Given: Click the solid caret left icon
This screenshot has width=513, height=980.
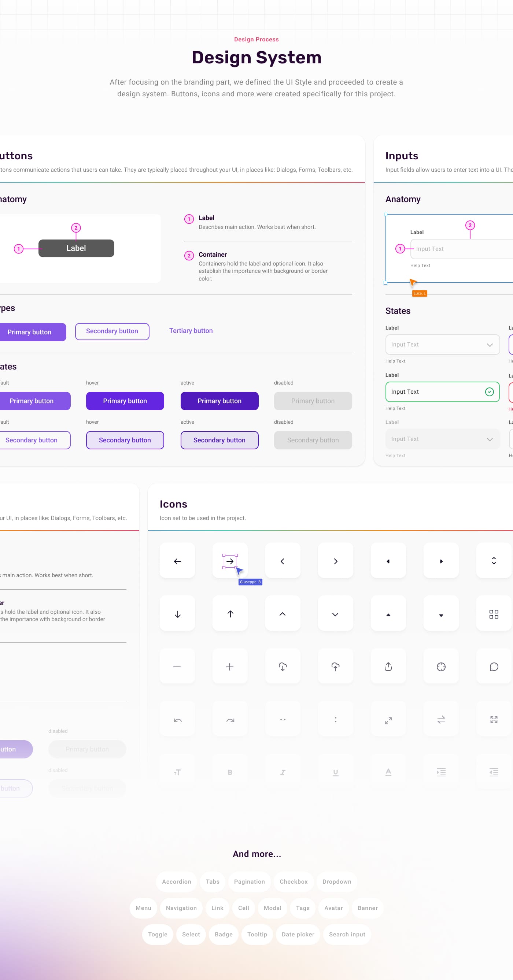Looking at the screenshot, I should tap(388, 561).
